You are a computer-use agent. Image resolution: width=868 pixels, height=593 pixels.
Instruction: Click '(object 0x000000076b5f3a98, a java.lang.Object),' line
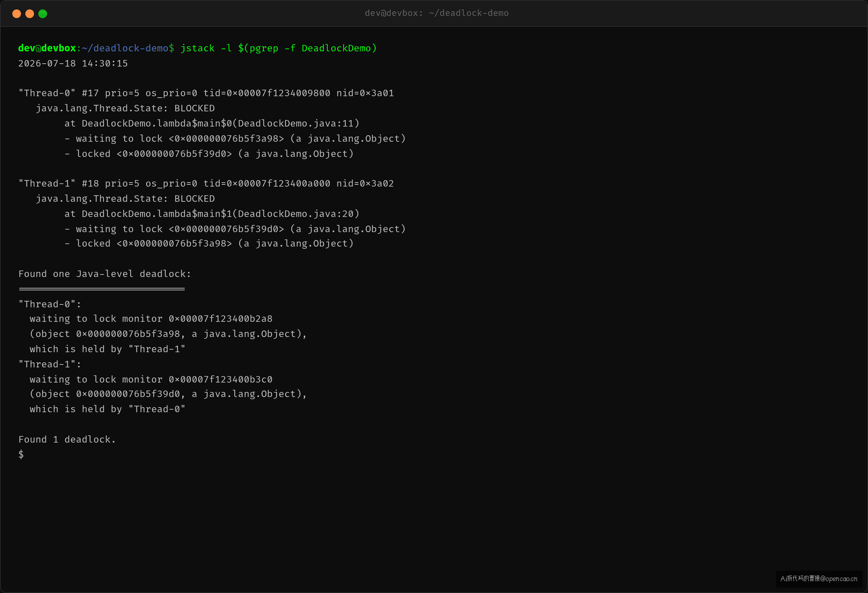[x=168, y=334]
